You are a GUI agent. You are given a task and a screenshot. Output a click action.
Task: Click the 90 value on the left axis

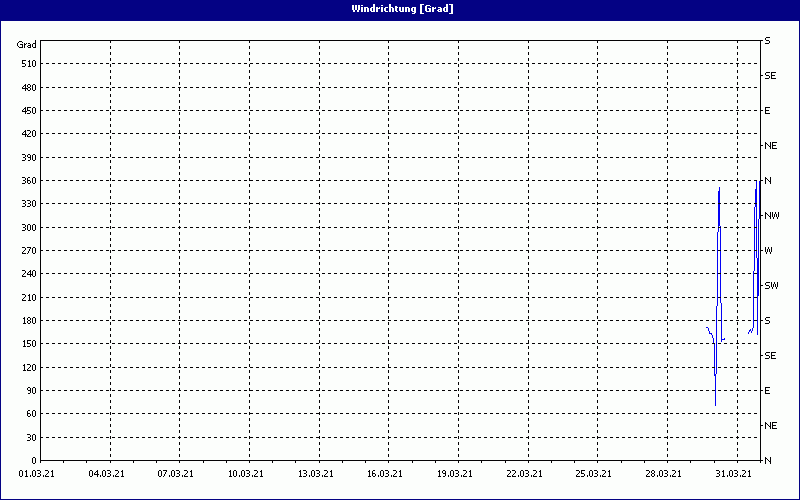tap(30, 391)
